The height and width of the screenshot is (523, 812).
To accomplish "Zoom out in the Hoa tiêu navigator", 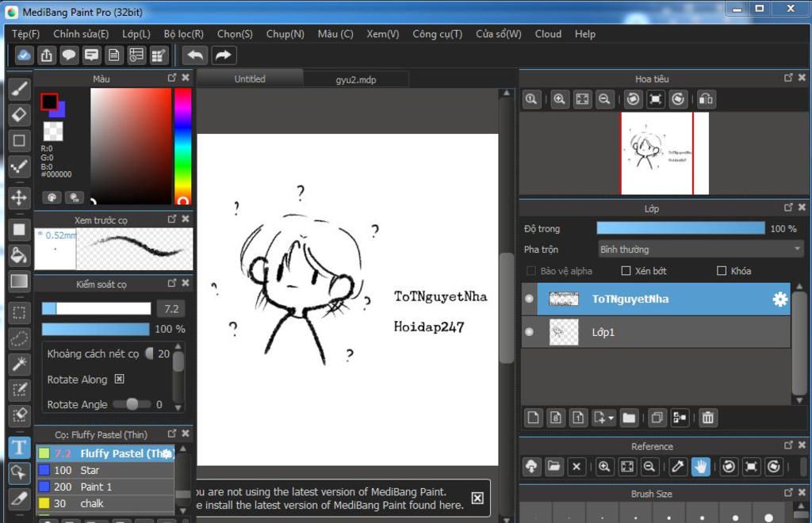I will click(603, 99).
